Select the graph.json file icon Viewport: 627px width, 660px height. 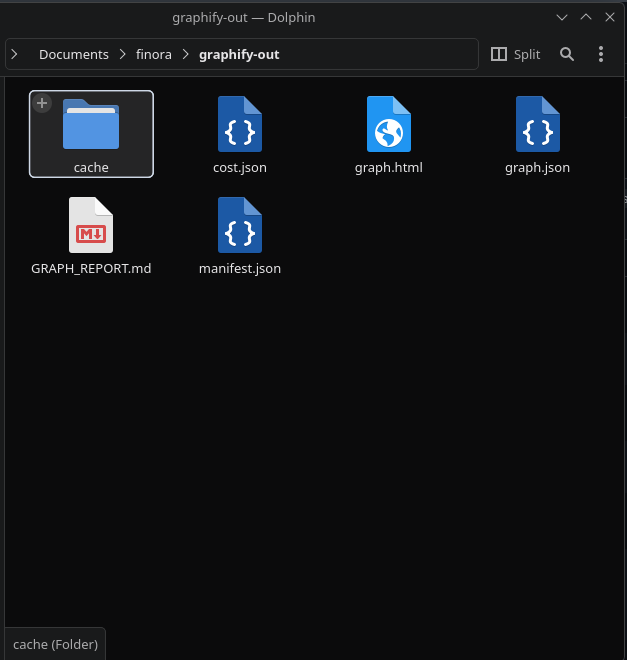point(538,124)
